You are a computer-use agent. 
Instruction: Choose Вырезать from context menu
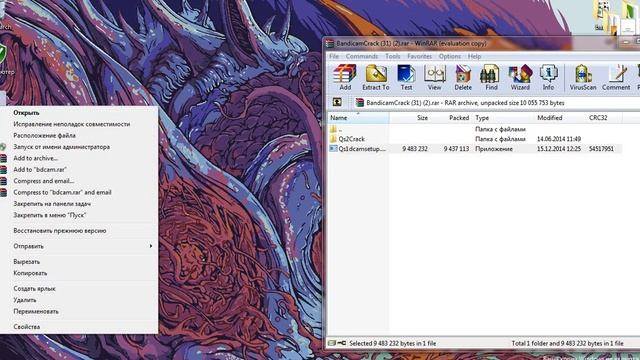79,262
